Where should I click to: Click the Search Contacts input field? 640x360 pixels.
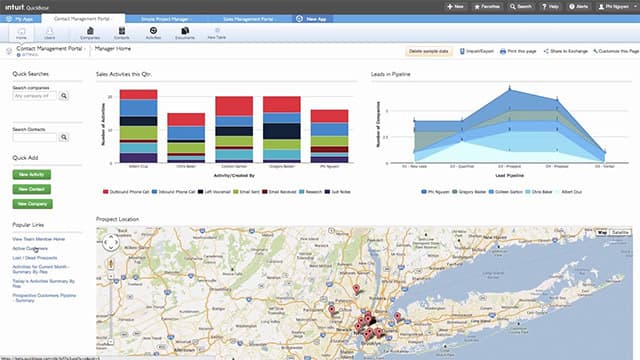pos(35,137)
